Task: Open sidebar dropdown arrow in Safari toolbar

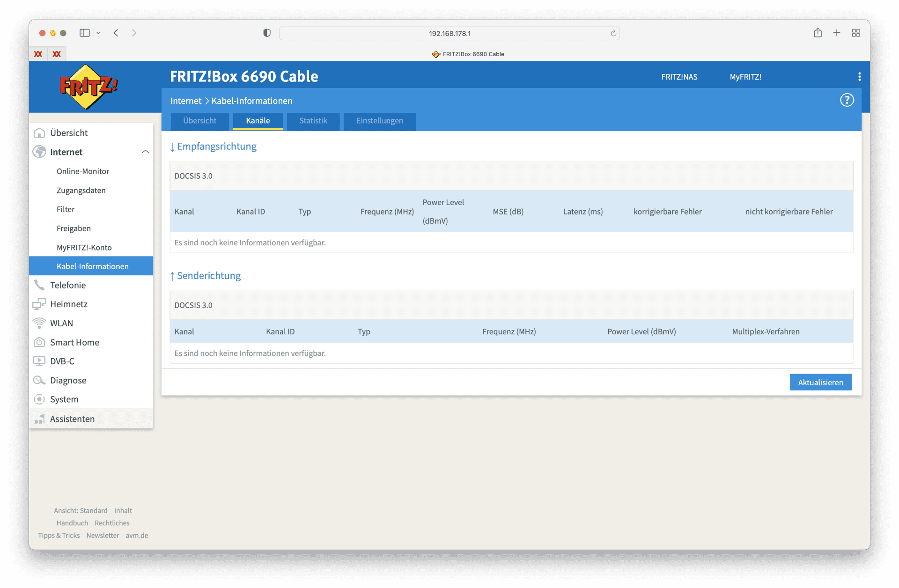Action: [x=98, y=33]
